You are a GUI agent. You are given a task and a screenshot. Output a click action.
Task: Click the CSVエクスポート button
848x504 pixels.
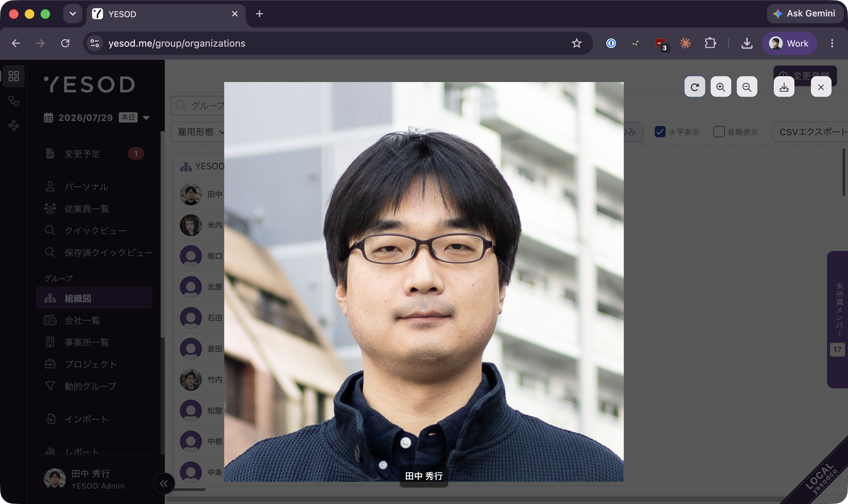810,132
